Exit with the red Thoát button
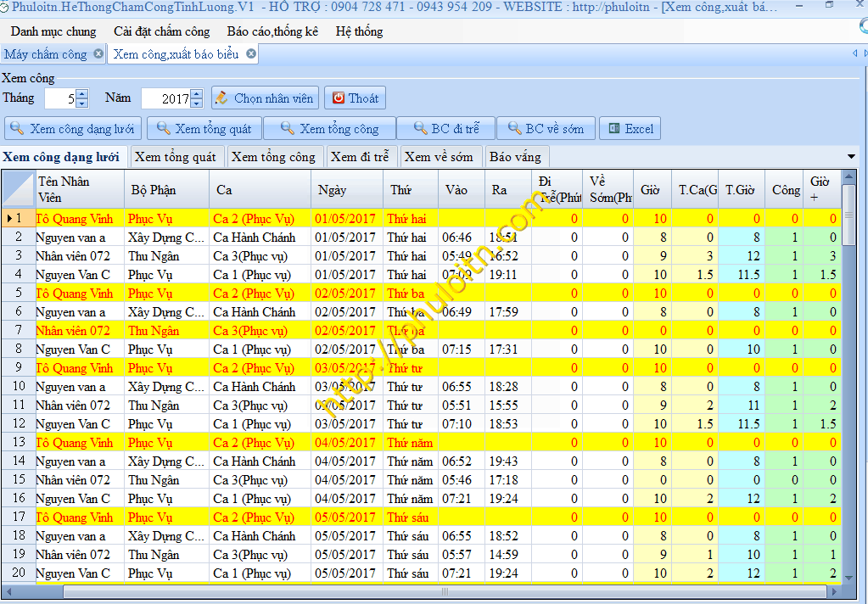 (355, 98)
